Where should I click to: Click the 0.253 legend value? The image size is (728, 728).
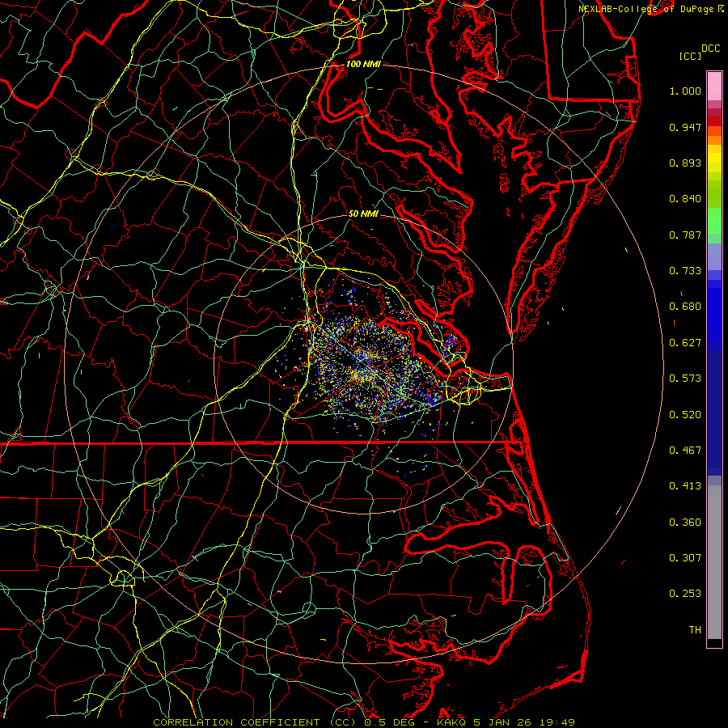[x=685, y=594]
